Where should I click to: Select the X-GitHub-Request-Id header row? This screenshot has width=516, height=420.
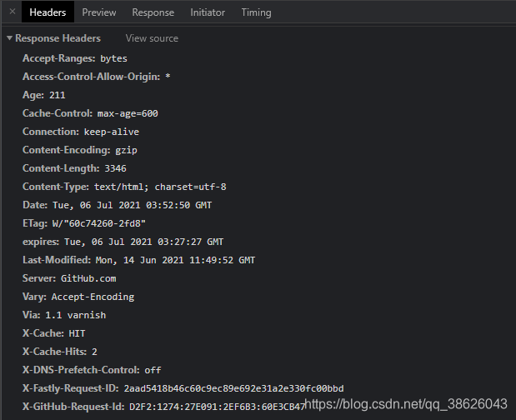click(x=163, y=407)
